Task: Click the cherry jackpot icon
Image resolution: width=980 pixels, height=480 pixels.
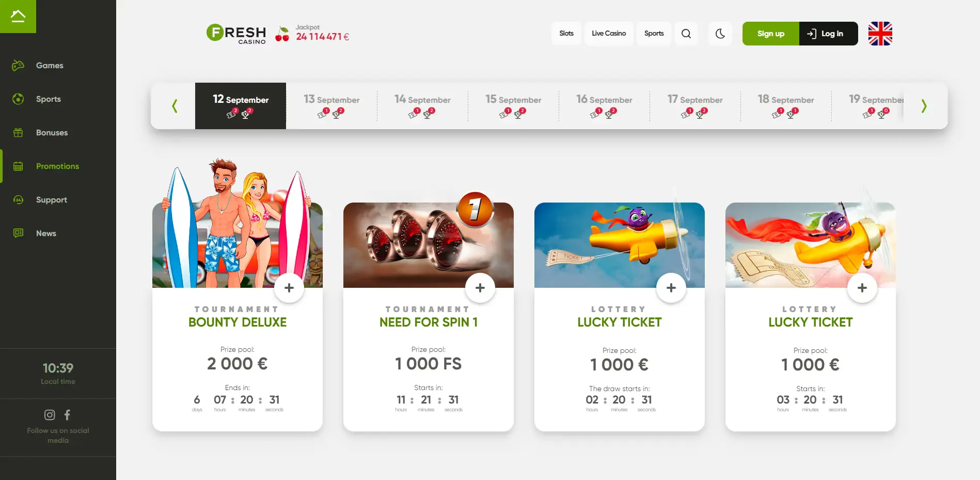Action: coord(282,34)
